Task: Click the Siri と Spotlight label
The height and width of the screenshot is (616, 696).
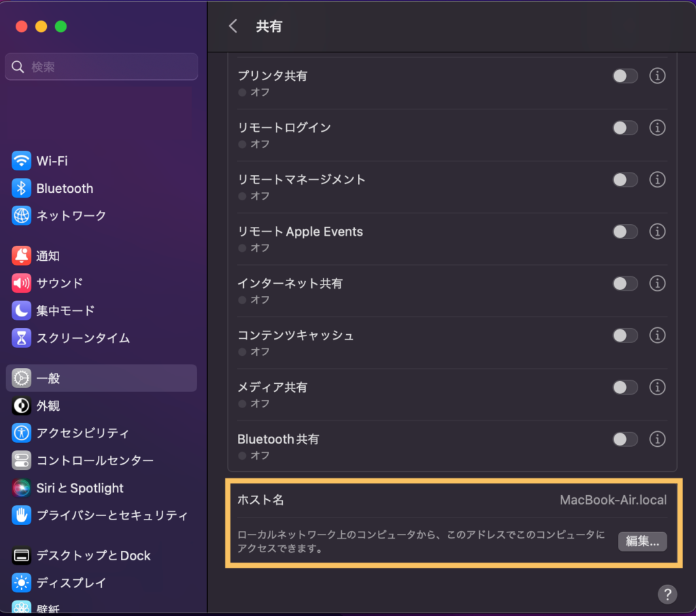Action: (80, 488)
